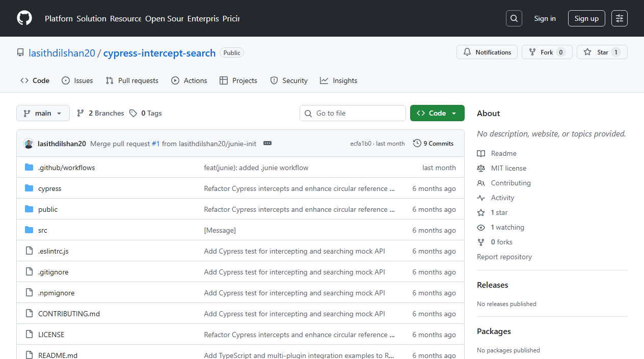Click the cypress folder icon
Image resolution: width=644 pixels, height=359 pixels.
pos(29,188)
